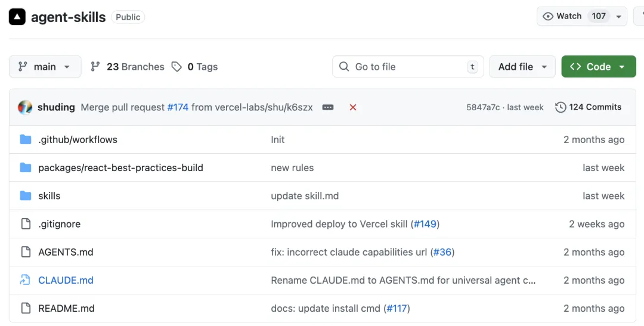Open the Watch options dropdown arrow
Viewport: 644px width, 326px height.
[619, 17]
